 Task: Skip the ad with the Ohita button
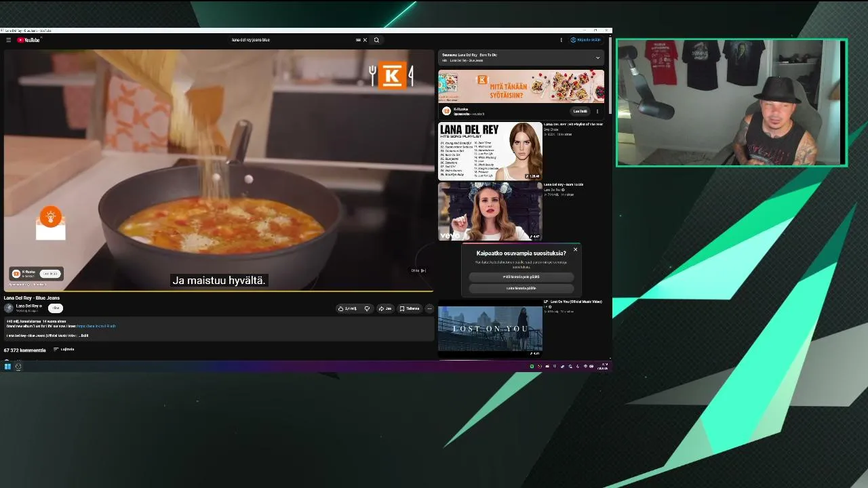(418, 270)
